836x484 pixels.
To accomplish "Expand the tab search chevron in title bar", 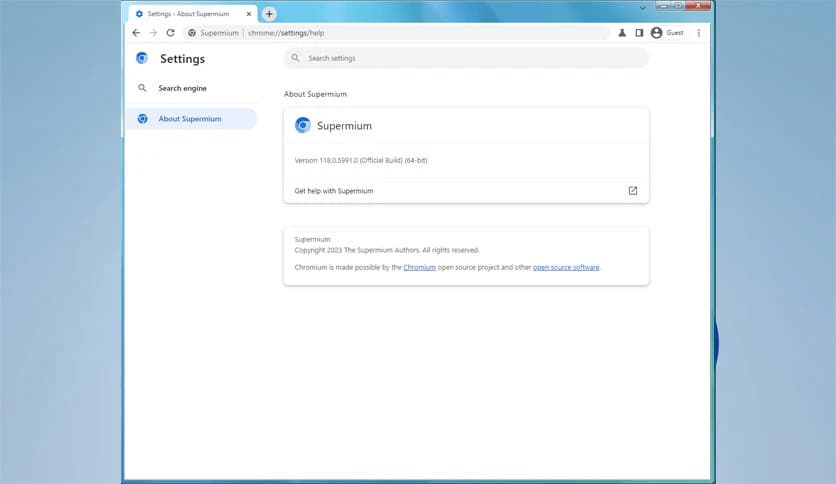I will [x=642, y=8].
